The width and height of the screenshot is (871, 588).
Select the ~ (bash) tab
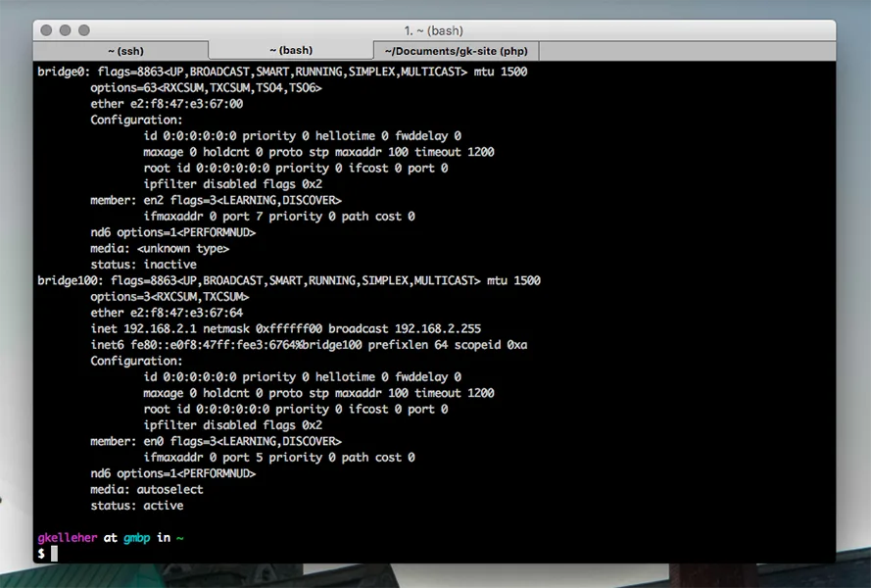click(x=291, y=50)
